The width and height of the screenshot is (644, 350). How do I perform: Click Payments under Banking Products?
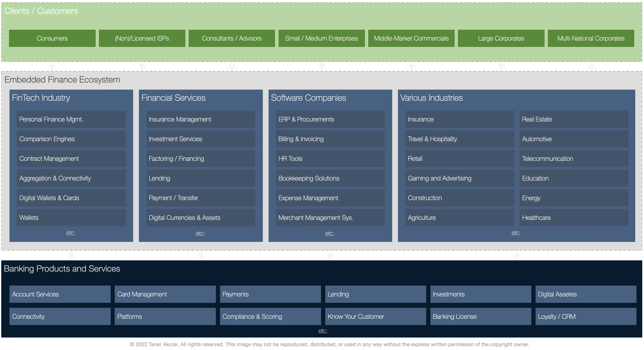271,294
